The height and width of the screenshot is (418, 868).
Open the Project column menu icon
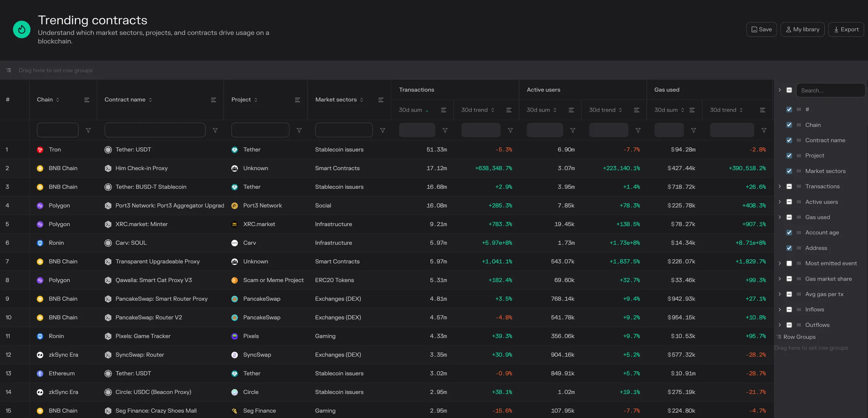(x=297, y=100)
